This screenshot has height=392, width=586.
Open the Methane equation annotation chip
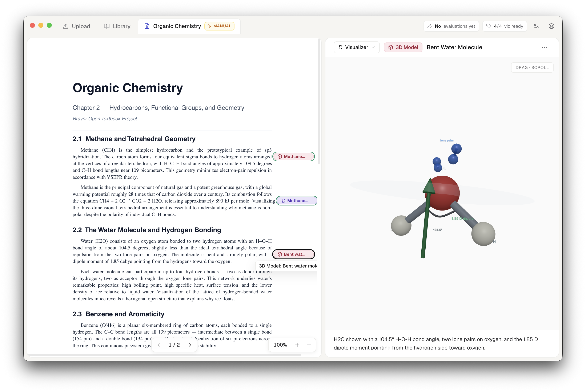click(297, 200)
